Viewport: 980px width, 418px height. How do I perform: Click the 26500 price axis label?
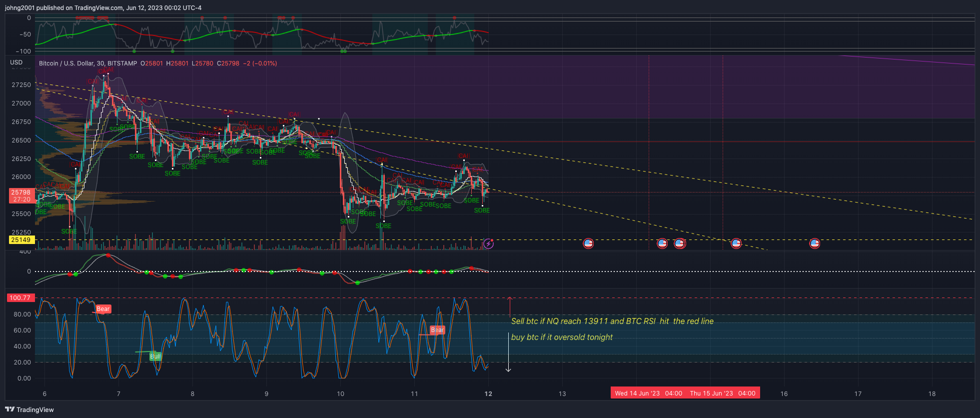point(21,140)
